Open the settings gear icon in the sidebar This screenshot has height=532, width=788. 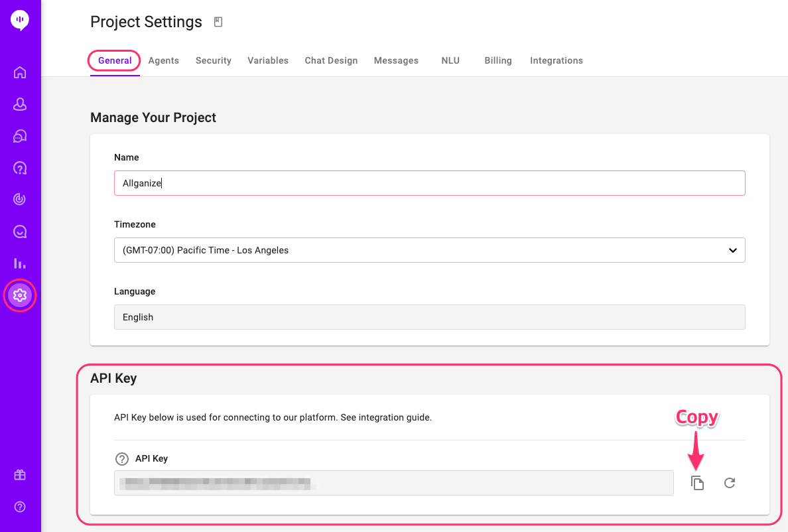point(20,295)
